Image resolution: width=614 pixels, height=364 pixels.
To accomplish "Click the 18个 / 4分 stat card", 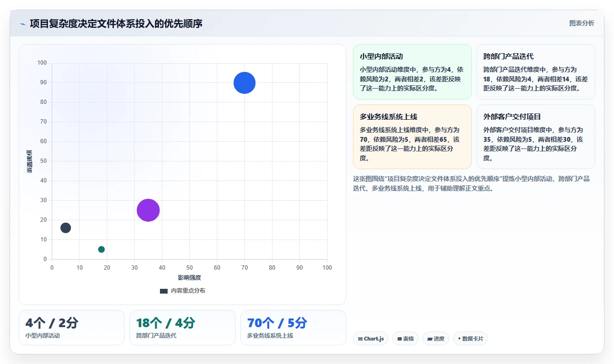I will click(x=182, y=328).
